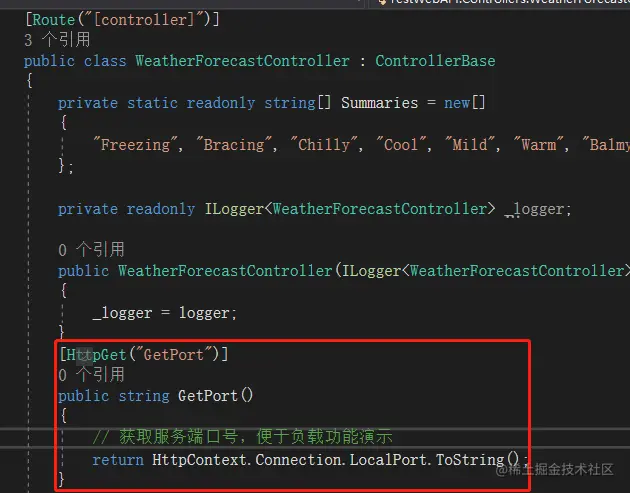
Task: Click the new[] keyword after Summaries
Action: (464, 103)
